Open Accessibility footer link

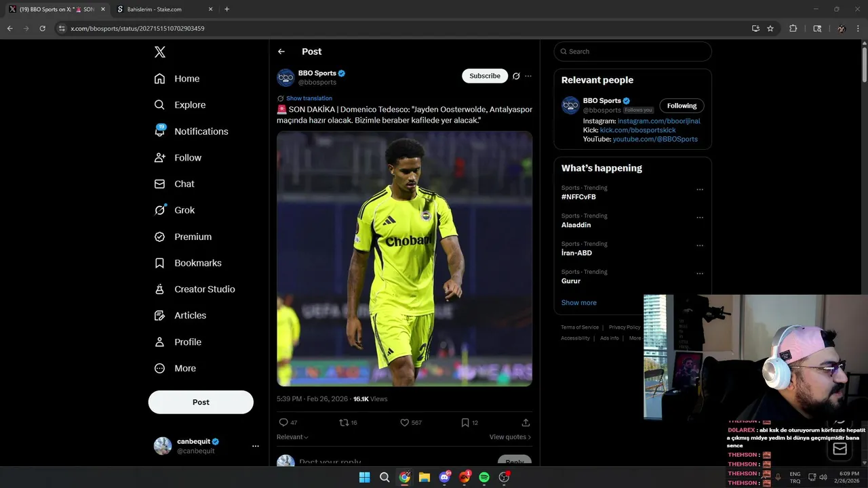point(575,338)
